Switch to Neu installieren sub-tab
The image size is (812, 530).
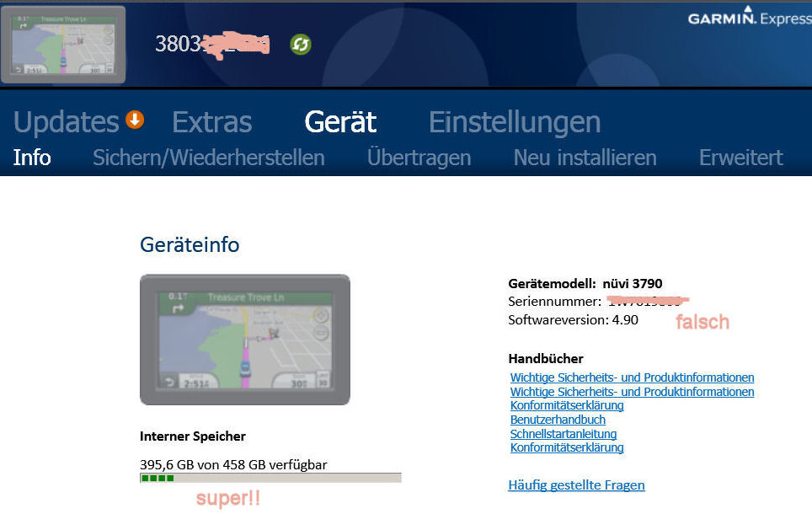click(585, 158)
